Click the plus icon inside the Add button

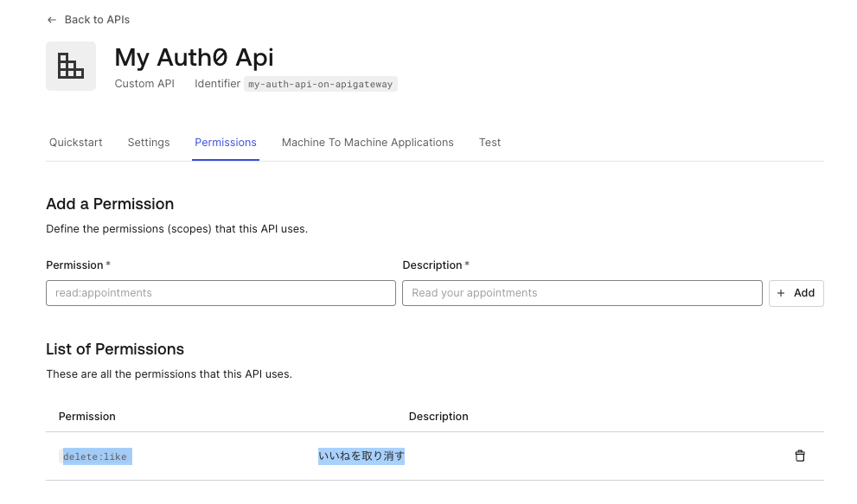pyautogui.click(x=781, y=293)
